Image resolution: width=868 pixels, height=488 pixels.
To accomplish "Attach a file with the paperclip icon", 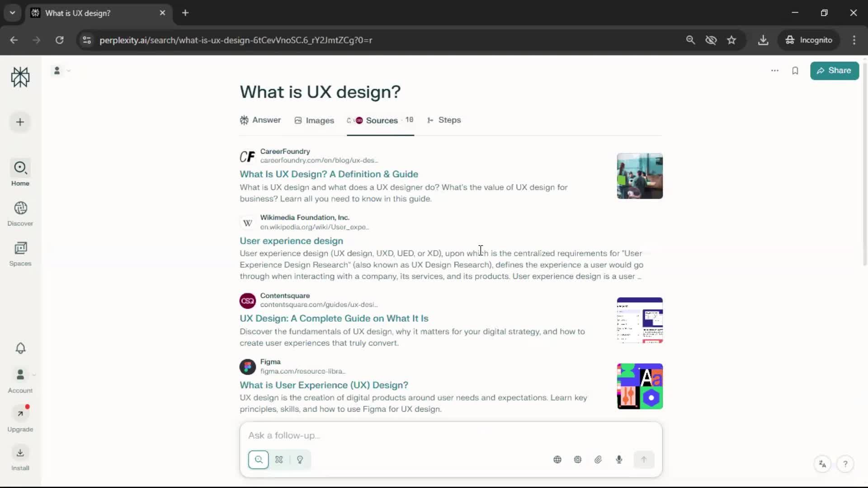I will 598,460.
